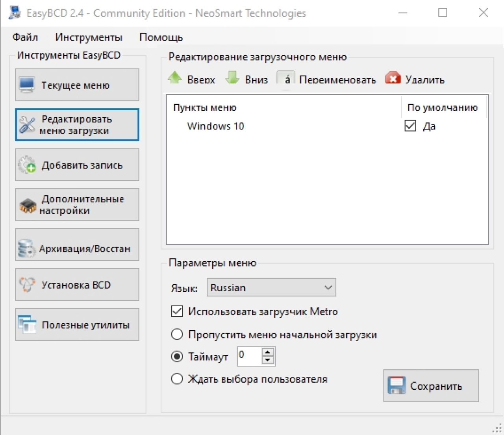
Task: Click the monitor icon beside Текущее меню
Action: (x=27, y=85)
